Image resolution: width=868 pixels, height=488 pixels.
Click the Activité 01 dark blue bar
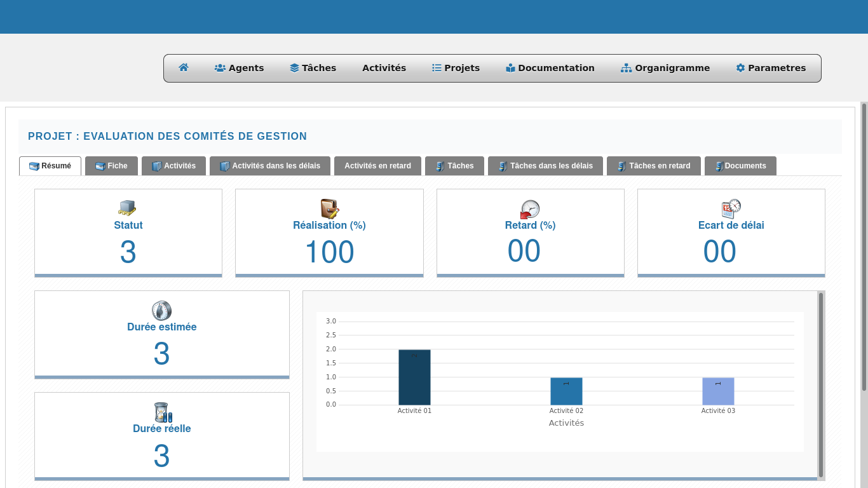(414, 377)
